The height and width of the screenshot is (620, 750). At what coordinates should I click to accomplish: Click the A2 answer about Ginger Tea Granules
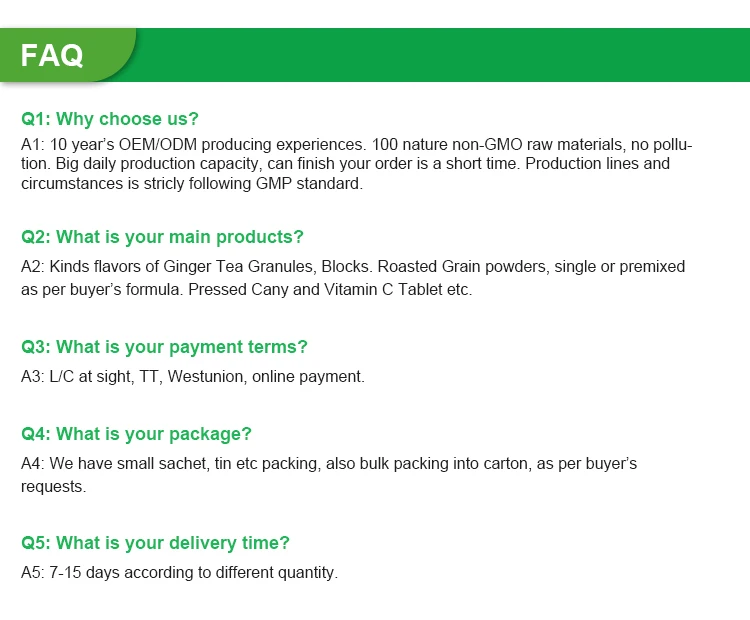[x=353, y=278]
